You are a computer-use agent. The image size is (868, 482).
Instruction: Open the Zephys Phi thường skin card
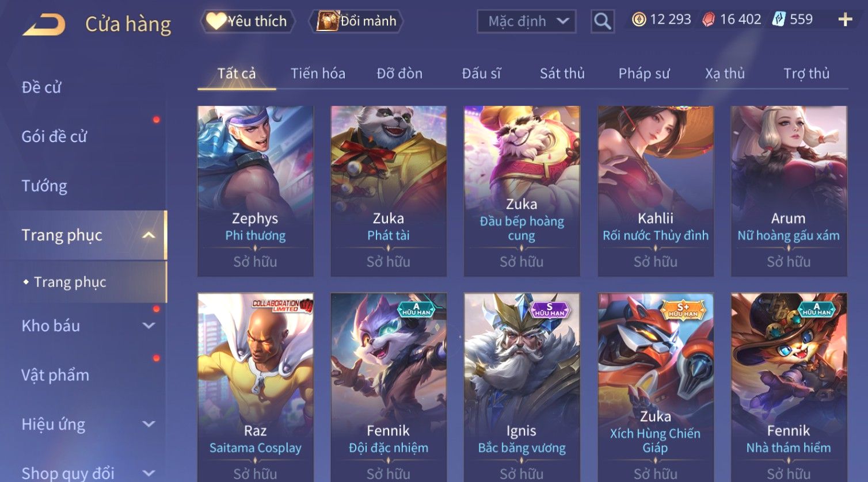[256, 191]
